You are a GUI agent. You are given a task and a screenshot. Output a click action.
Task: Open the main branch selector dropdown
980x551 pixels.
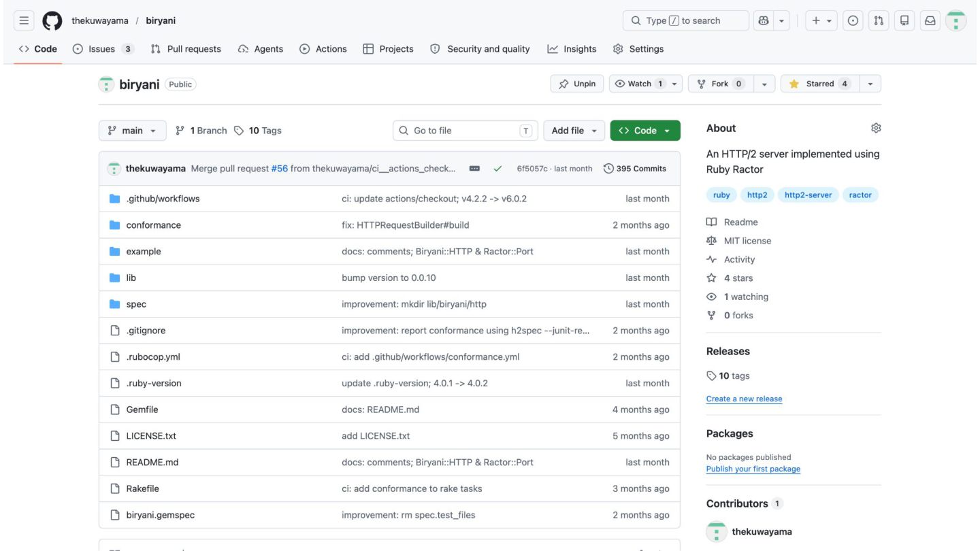[133, 131]
